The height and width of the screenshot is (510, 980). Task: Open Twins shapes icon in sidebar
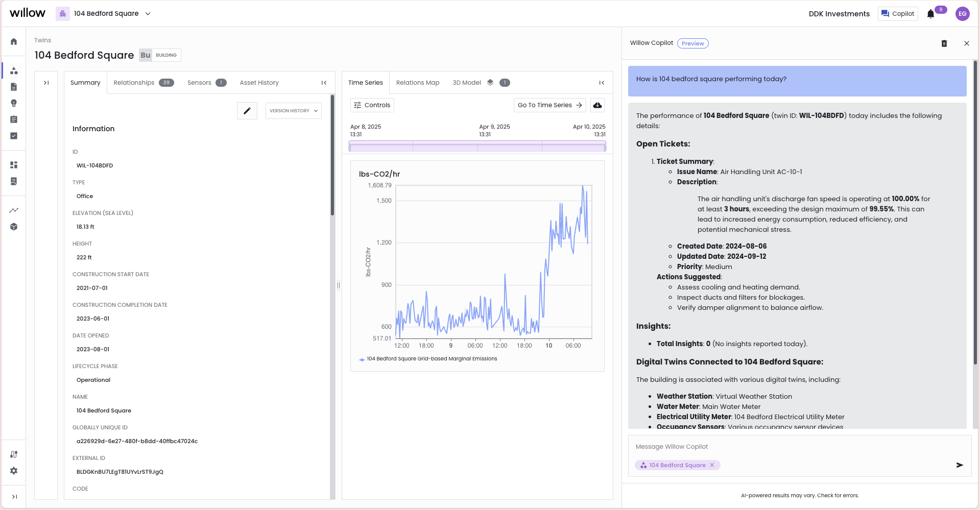[14, 70]
